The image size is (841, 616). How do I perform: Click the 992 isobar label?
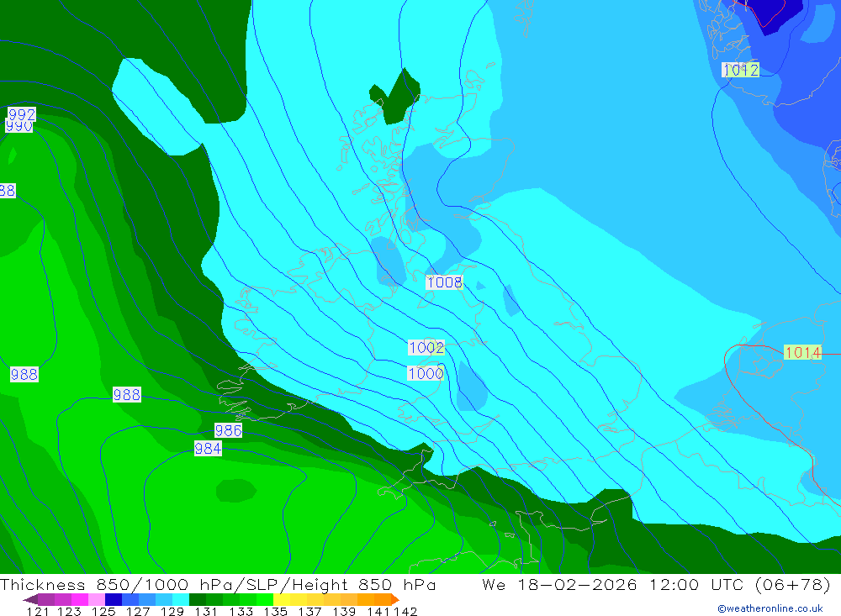(x=22, y=114)
